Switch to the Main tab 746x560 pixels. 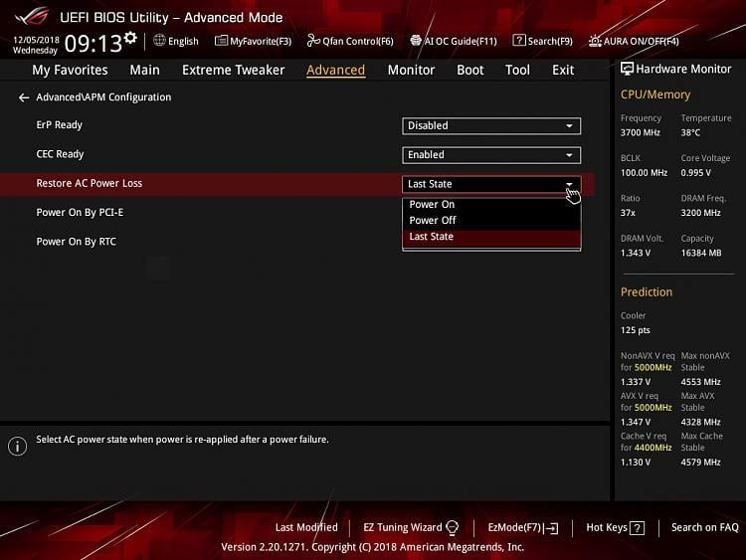144,70
